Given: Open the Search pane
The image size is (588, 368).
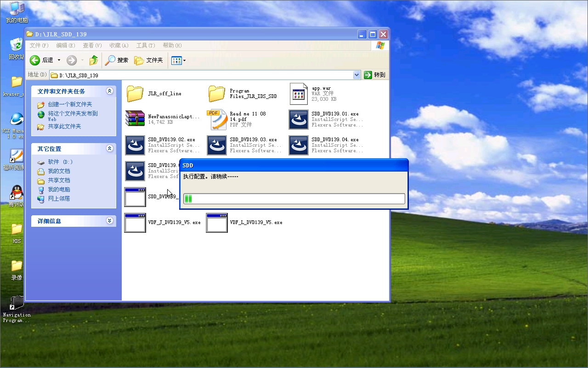Looking at the screenshot, I should click(x=117, y=60).
